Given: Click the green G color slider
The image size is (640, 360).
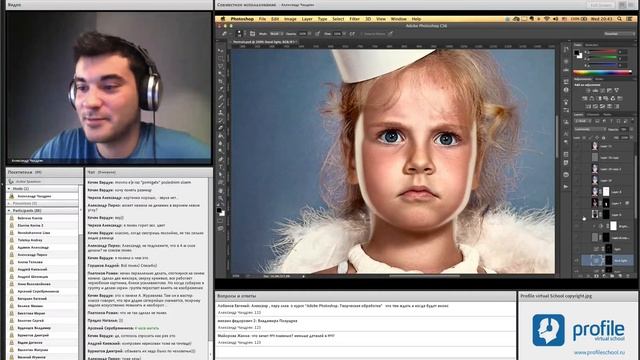Looking at the screenshot, I should (603, 58).
